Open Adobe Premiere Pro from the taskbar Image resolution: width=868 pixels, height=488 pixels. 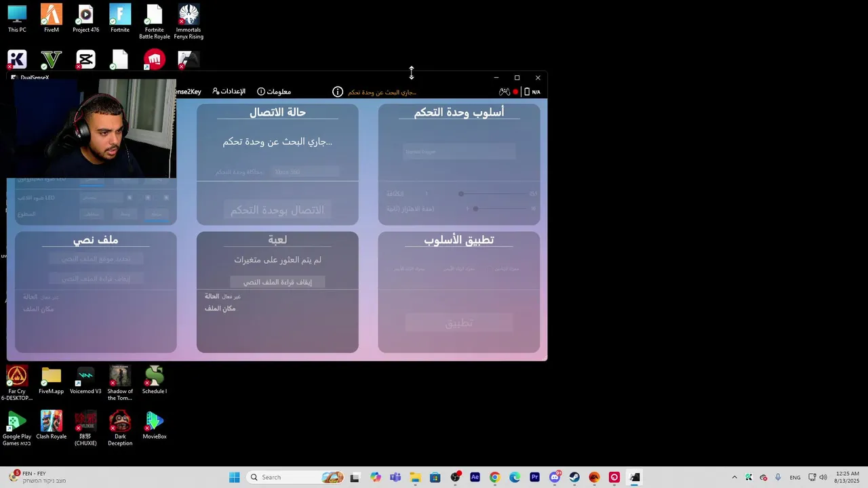click(534, 477)
